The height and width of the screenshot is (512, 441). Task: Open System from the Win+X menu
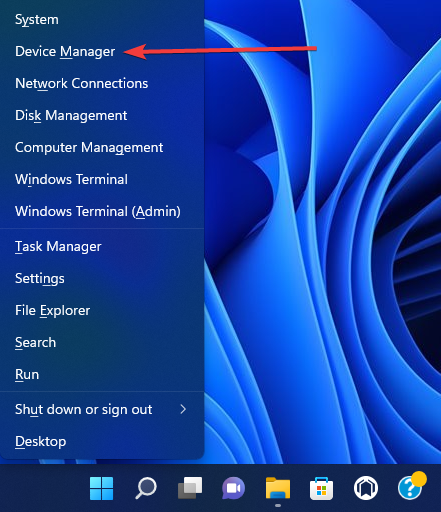click(102, 19)
